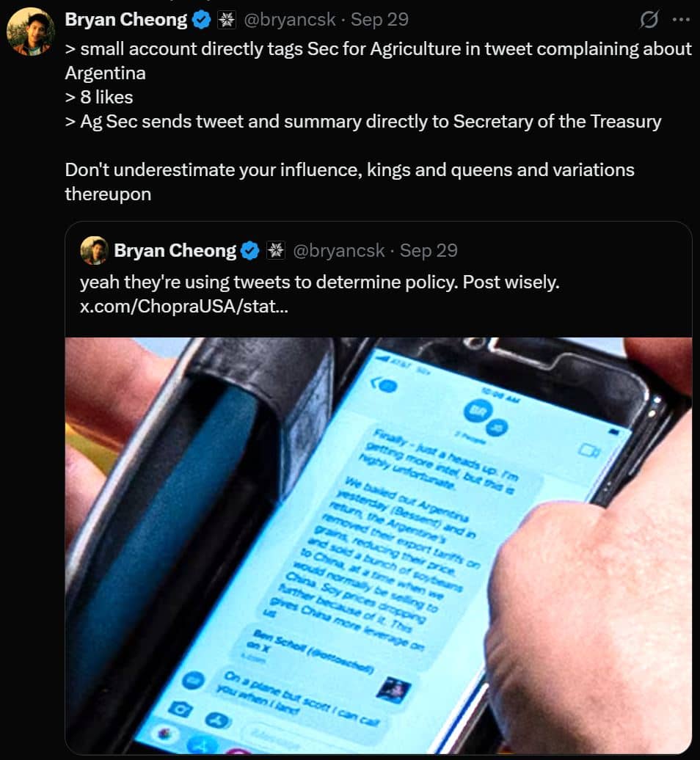
Task: Click verified badge in quoted tweet
Action: (x=251, y=251)
